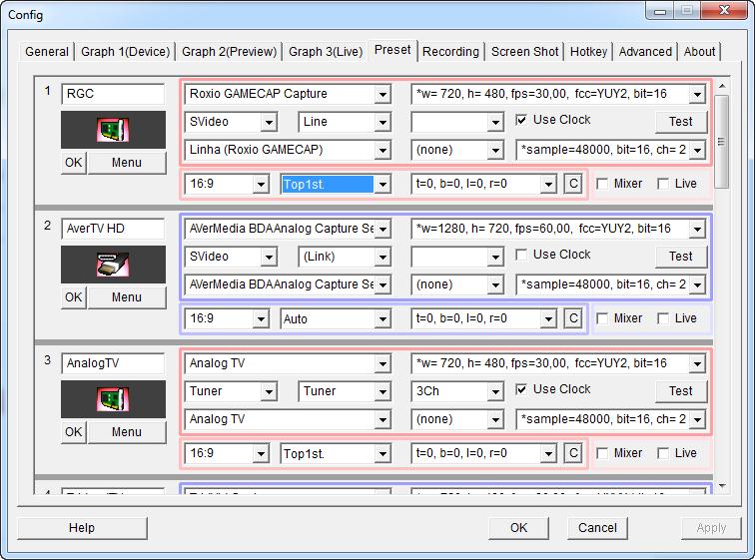
Task: Open the empty channel dropdown in preset 1
Action: pos(457,122)
